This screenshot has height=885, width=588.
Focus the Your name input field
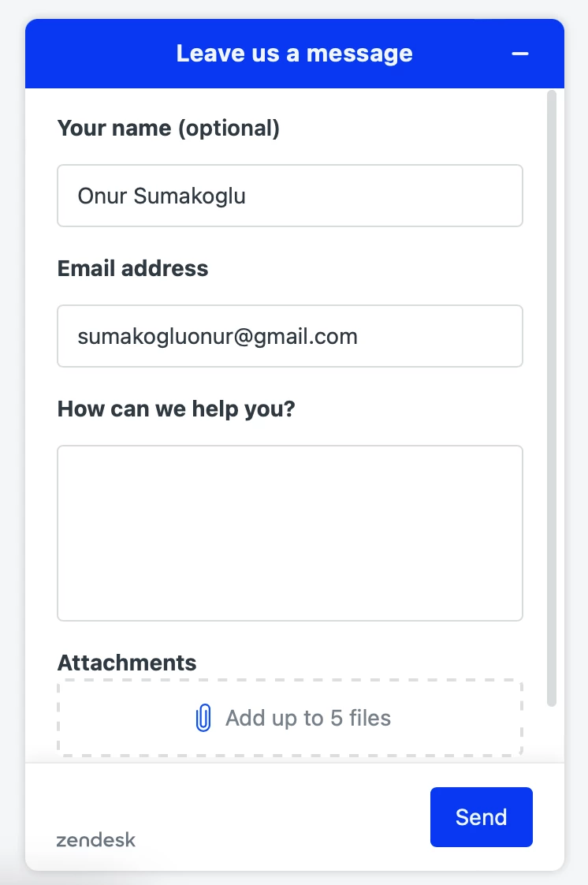pos(290,196)
